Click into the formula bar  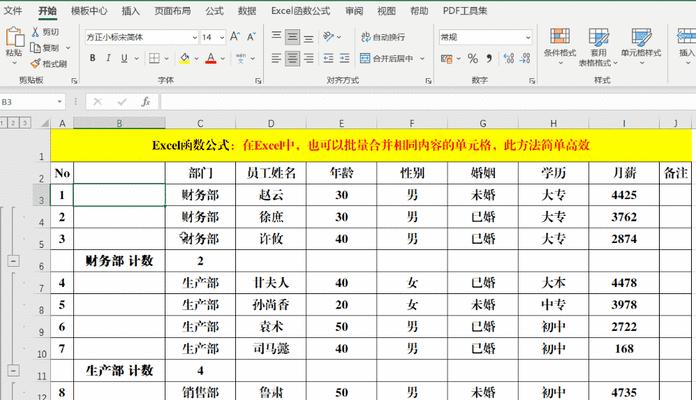[426, 102]
